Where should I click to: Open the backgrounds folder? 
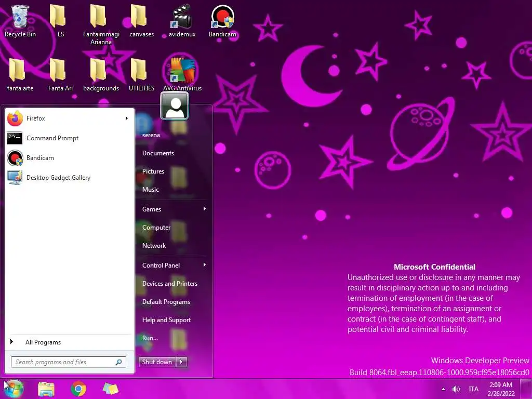coord(101,75)
